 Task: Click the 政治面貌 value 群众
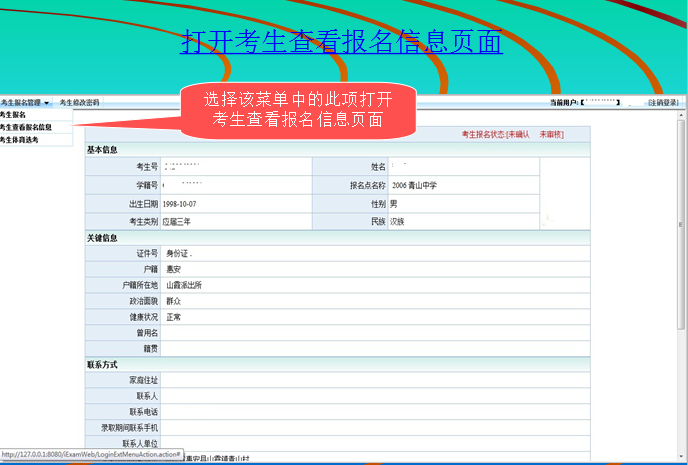[x=174, y=301]
